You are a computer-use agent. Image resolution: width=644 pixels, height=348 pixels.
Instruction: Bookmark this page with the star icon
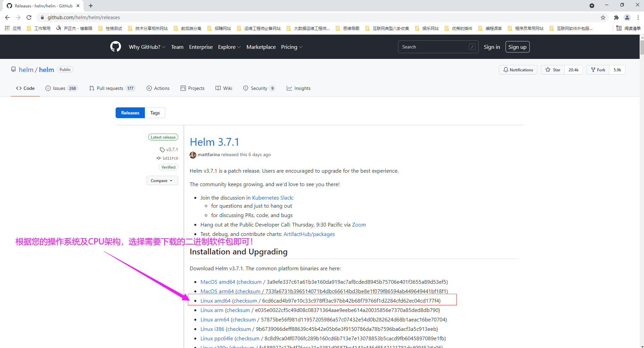coord(603,18)
